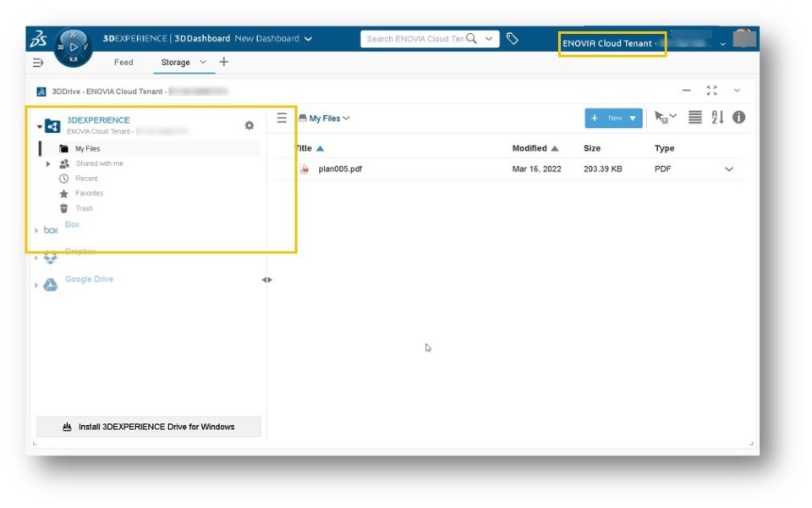Open the 3DEXPERIENCE drive link
The height and width of the screenshot is (508, 812).
[98, 119]
